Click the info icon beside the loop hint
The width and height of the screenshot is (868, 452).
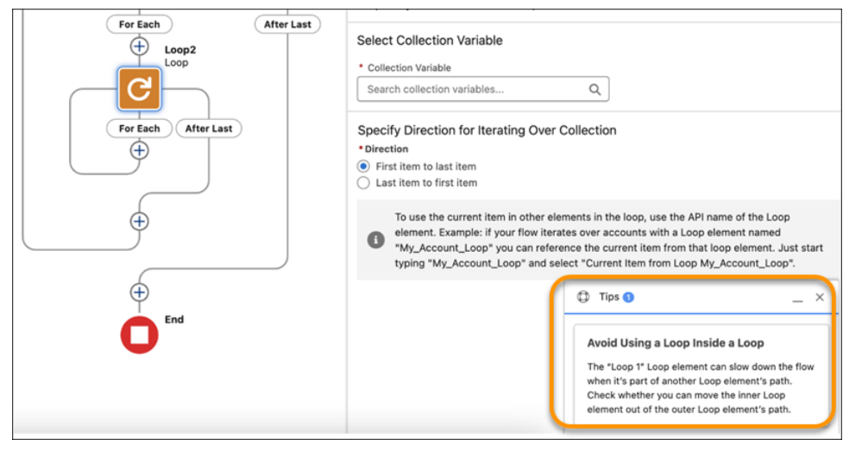[376, 241]
